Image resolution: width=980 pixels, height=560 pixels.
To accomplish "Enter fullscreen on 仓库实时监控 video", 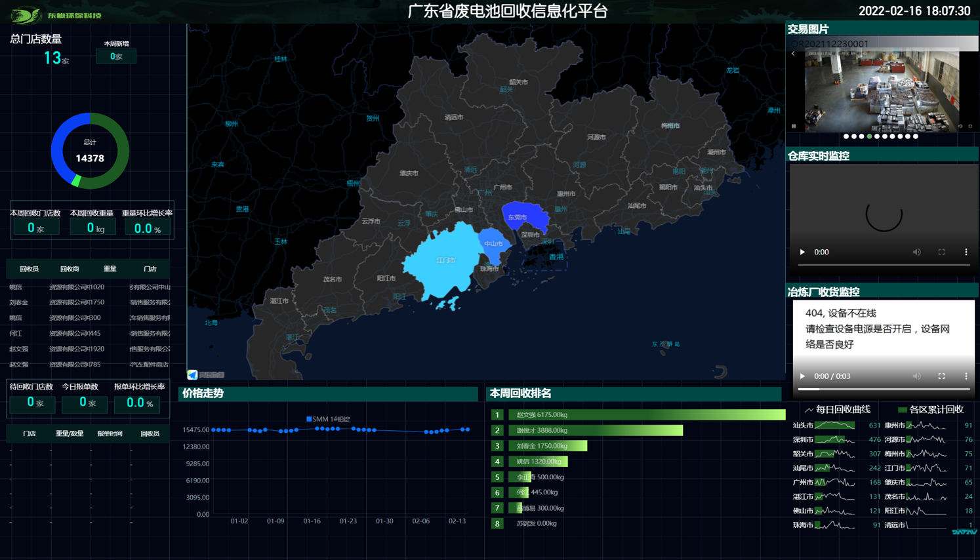I will (941, 252).
